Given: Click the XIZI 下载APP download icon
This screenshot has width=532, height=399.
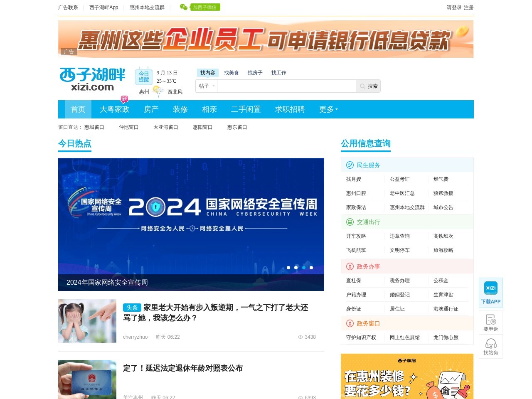Looking at the screenshot, I should [490, 288].
